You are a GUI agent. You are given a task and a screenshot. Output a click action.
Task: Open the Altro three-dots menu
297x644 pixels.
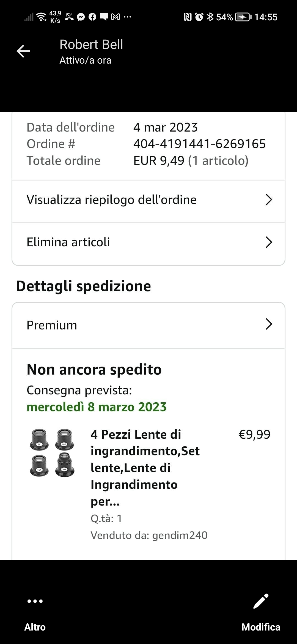[35, 601]
